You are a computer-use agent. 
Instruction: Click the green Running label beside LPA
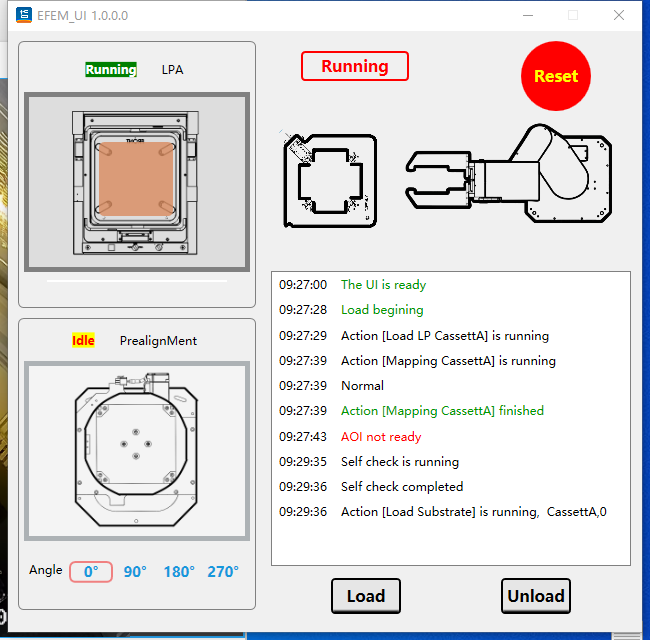coord(111,70)
